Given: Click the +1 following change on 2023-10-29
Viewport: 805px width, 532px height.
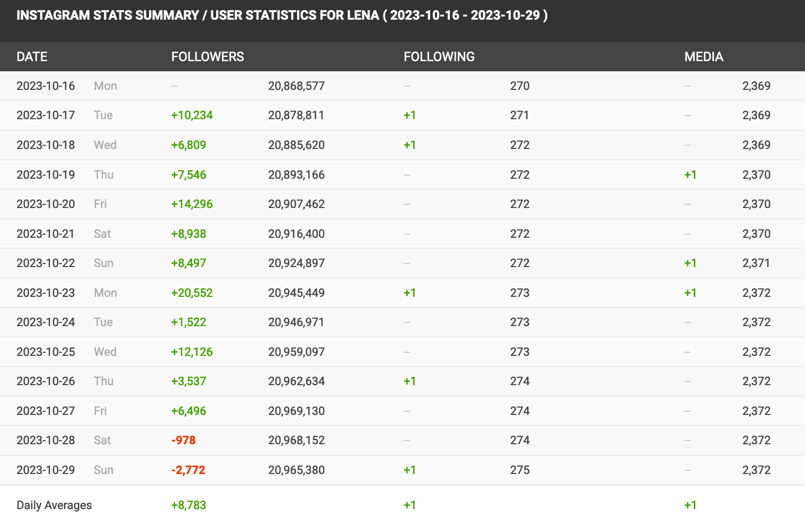Looking at the screenshot, I should (x=410, y=470).
